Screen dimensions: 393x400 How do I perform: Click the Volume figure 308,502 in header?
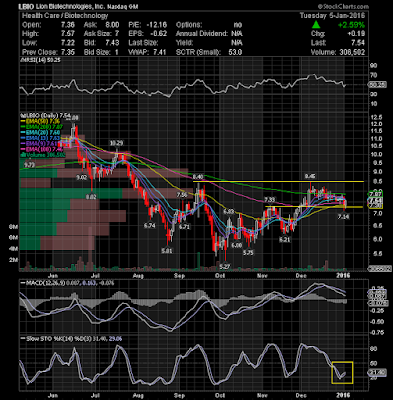[x=352, y=52]
